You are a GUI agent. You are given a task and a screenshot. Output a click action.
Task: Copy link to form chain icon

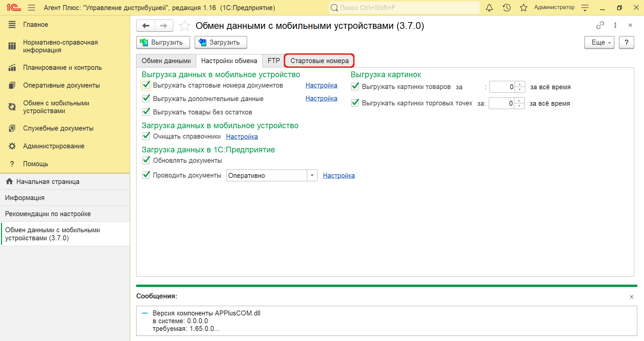(600, 25)
